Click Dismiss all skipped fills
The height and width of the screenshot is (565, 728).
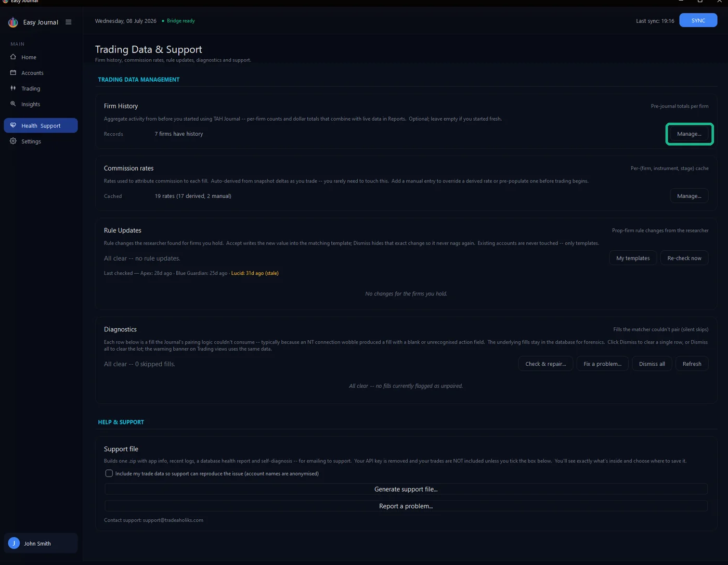pos(652,364)
